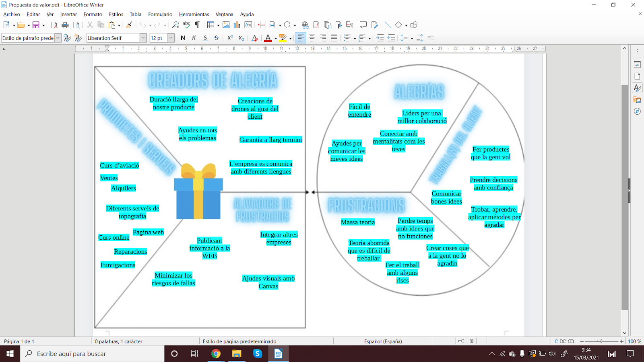Center the paragraph alignment
The image size is (644, 362).
click(x=312, y=38)
